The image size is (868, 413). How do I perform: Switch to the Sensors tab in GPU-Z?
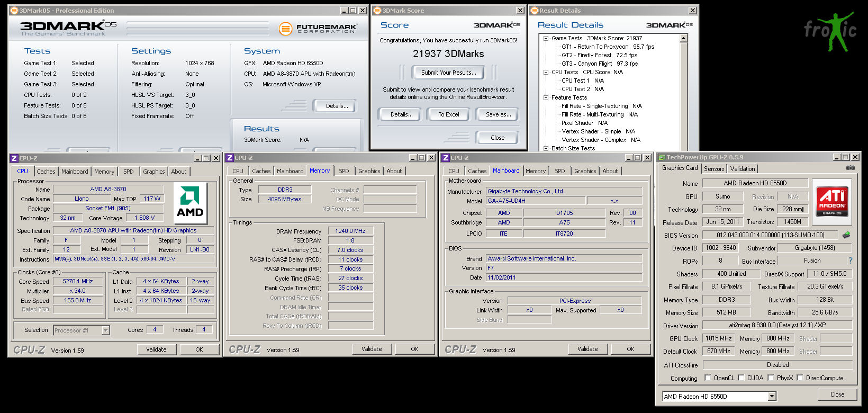point(714,169)
